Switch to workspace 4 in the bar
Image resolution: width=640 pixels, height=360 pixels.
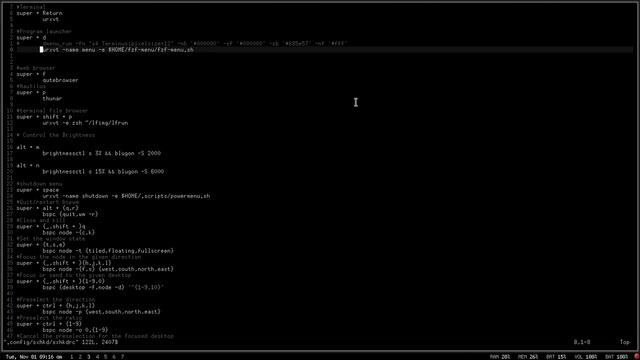point(97,357)
